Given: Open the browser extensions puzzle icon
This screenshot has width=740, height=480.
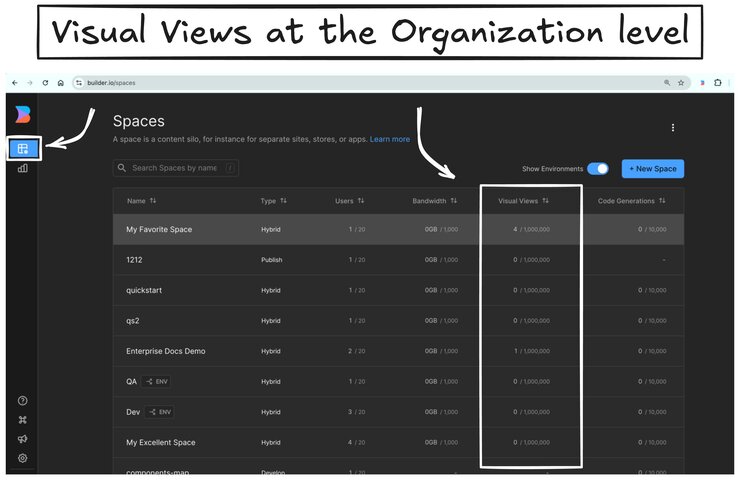Looking at the screenshot, I should [717, 83].
